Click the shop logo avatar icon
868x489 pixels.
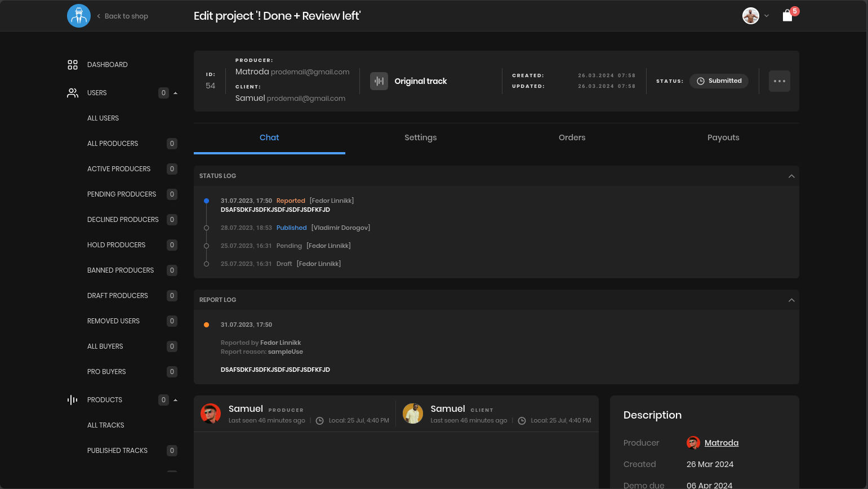[79, 16]
